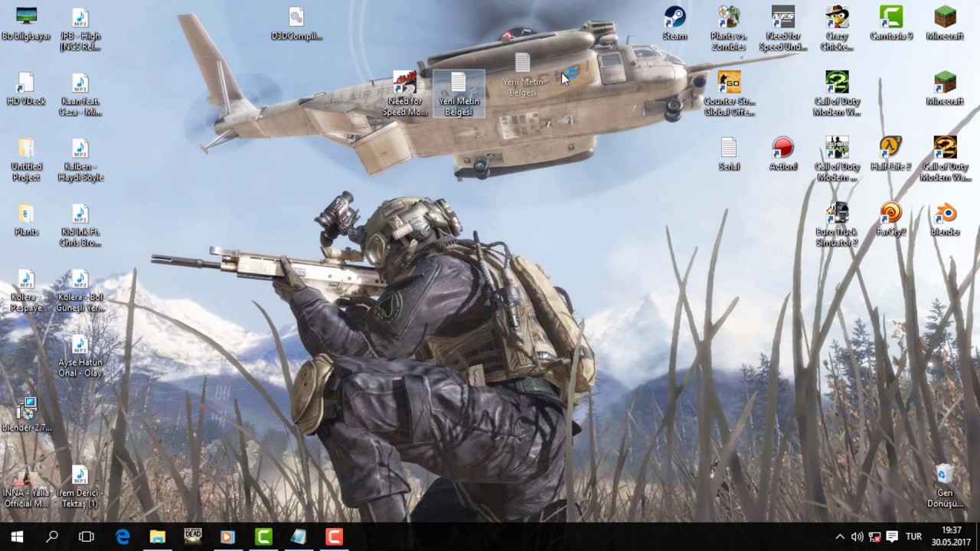The image size is (980, 551).
Task: Open File Explorer in the taskbar
Action: pos(158,536)
